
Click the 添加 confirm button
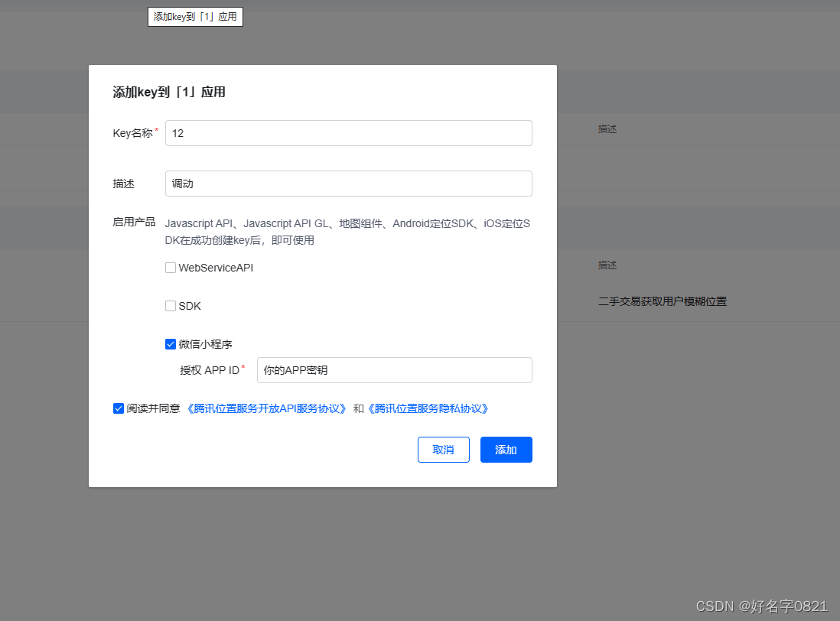506,450
